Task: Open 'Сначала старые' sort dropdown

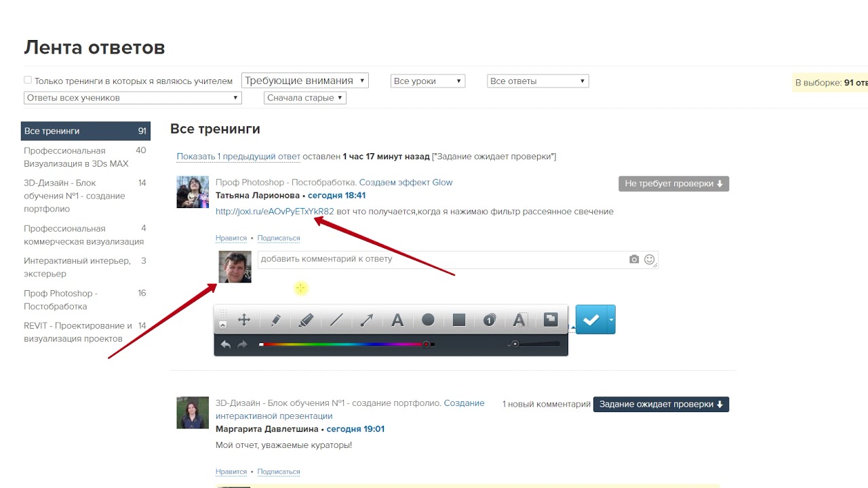Action: 305,98
